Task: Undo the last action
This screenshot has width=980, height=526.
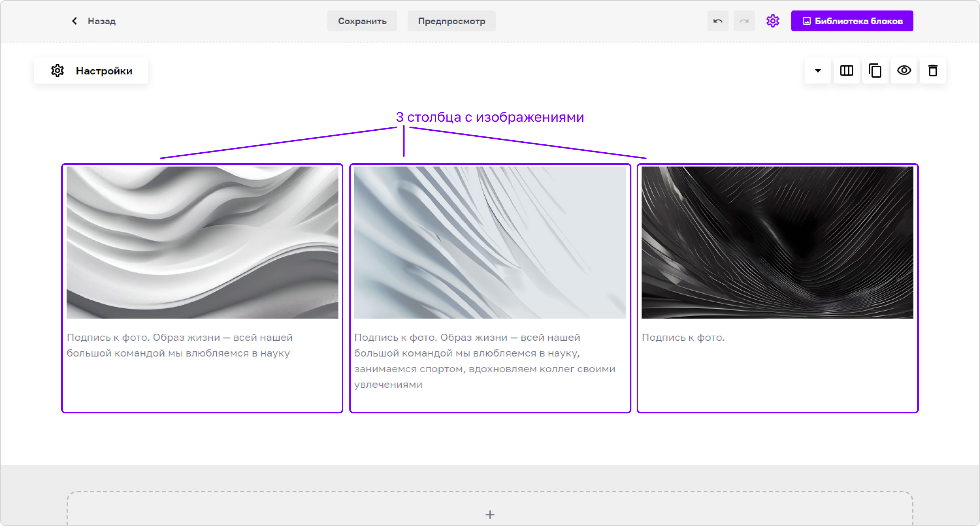Action: coord(718,21)
